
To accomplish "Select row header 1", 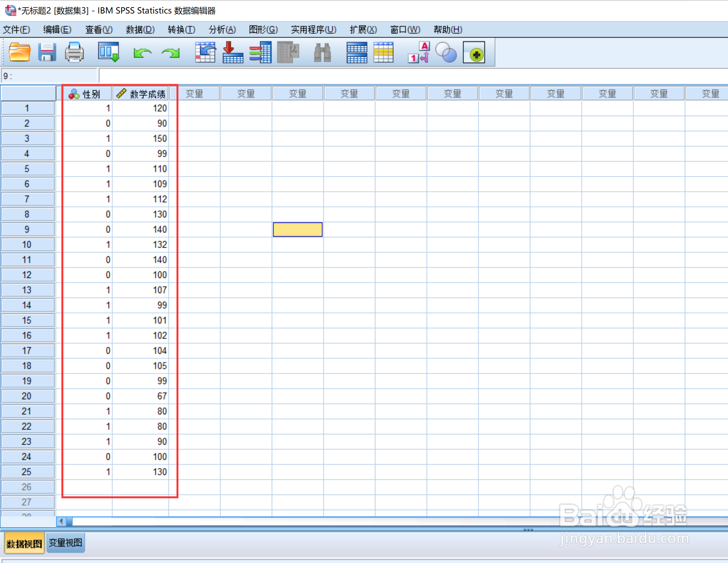I will pos(28,108).
